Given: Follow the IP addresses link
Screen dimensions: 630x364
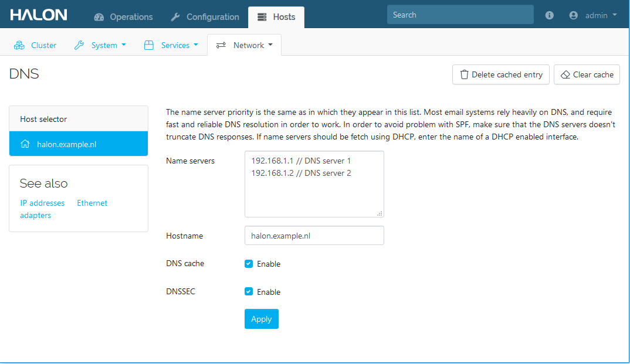Looking at the screenshot, I should point(42,203).
